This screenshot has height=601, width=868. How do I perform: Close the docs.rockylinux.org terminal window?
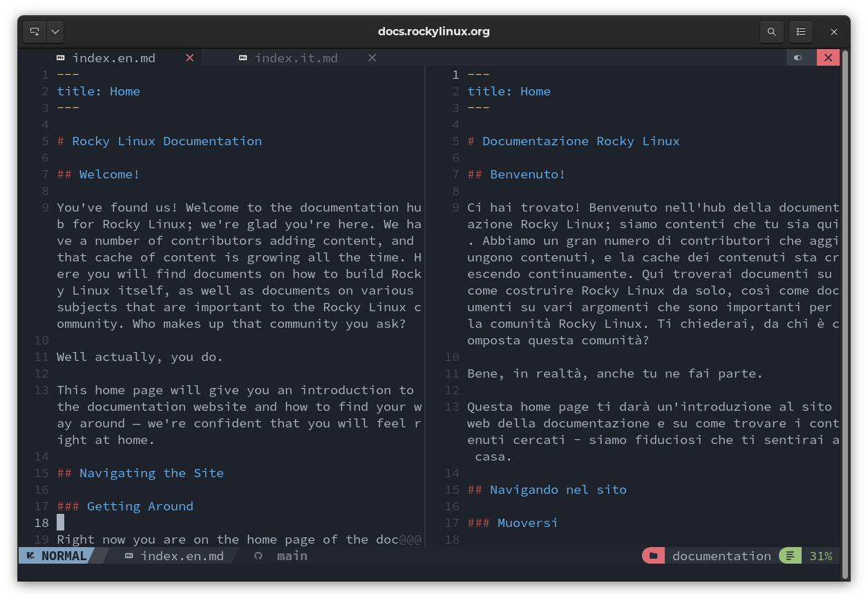click(x=834, y=32)
